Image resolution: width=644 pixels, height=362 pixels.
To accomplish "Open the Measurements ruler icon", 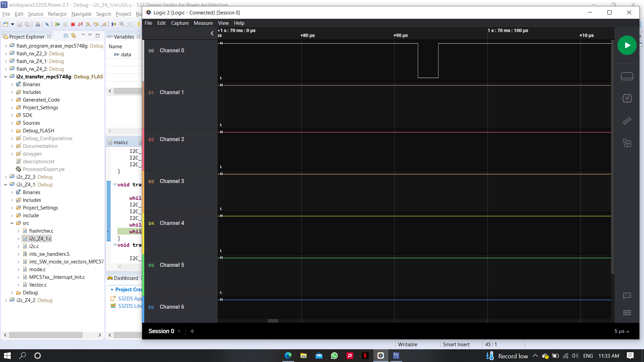I will tap(627, 121).
